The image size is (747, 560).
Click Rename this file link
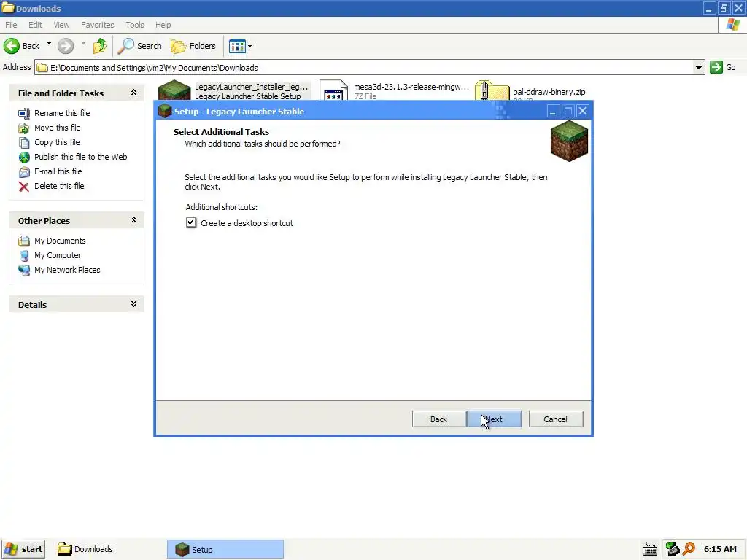pyautogui.click(x=62, y=113)
